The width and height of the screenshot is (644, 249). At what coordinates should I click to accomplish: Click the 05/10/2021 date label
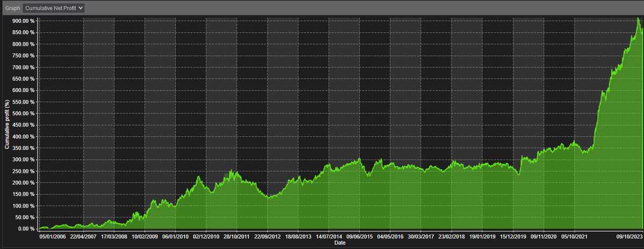(574, 236)
